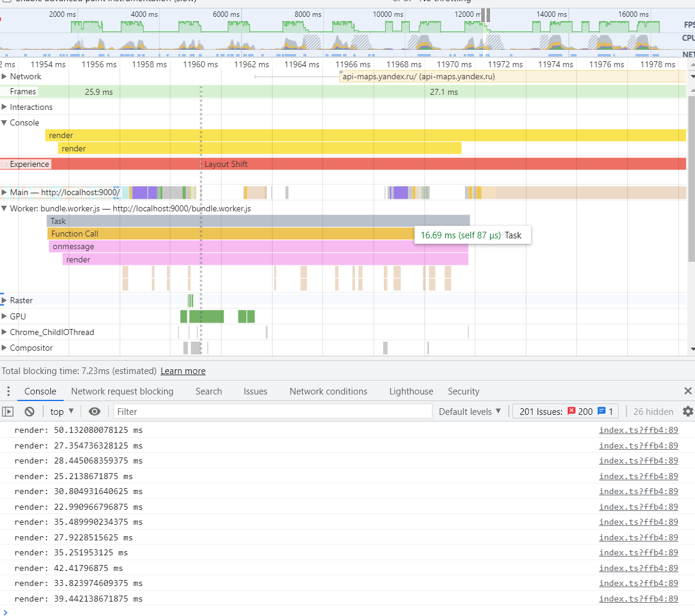This screenshot has height=616, width=695.
Task: Open the Default levels dropdown
Action: pyautogui.click(x=470, y=412)
